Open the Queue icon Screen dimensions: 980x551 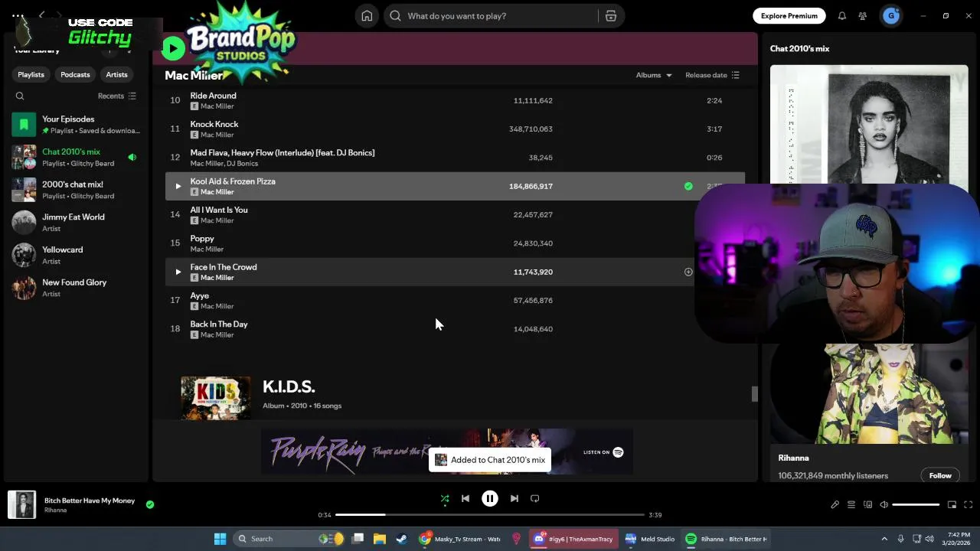(x=851, y=505)
